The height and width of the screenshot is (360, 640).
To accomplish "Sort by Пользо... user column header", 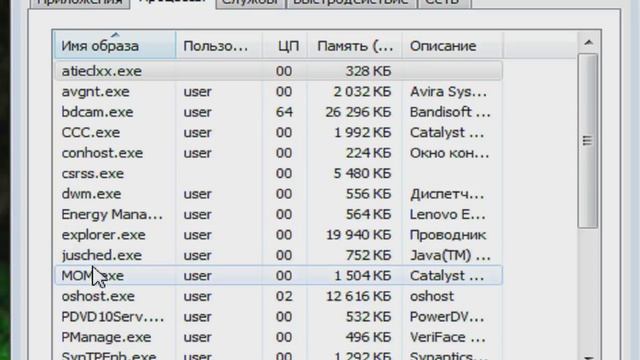I will click(x=219, y=46).
